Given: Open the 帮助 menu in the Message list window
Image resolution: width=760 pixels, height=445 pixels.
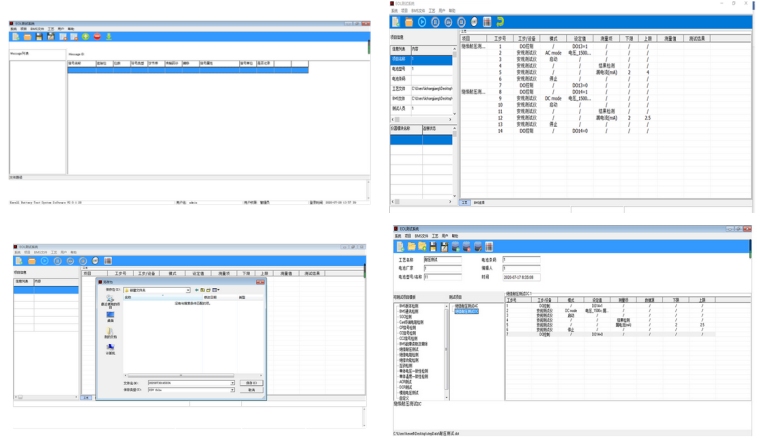Looking at the screenshot, I should [70, 28].
